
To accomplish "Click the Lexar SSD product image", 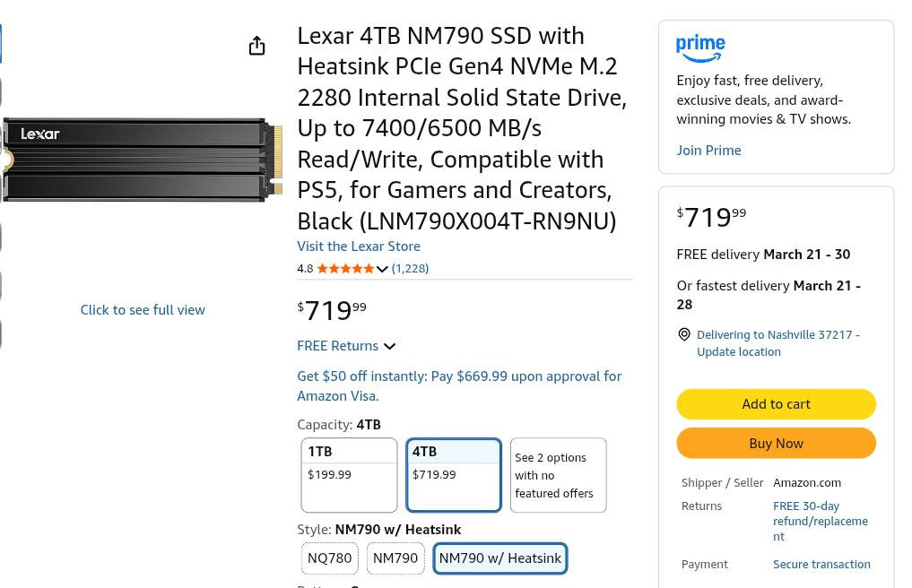I will (x=143, y=160).
